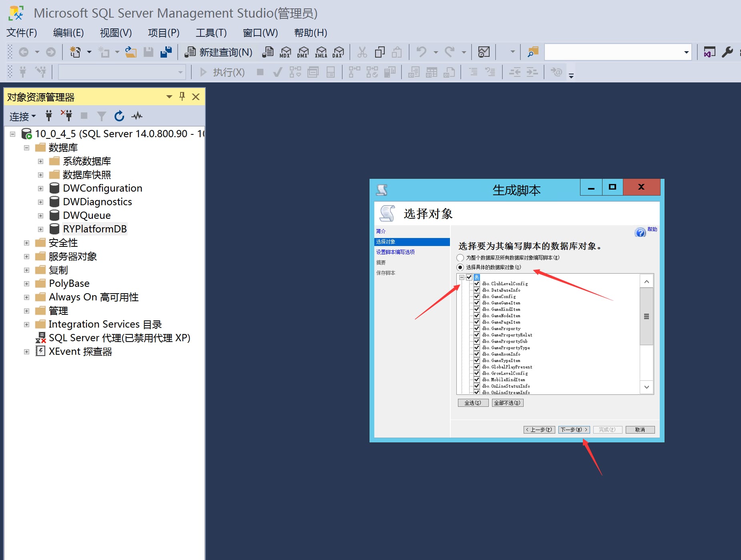The height and width of the screenshot is (560, 741).
Task: Uncheck the dbo.ClubLevelConfig table
Action: 476,284
